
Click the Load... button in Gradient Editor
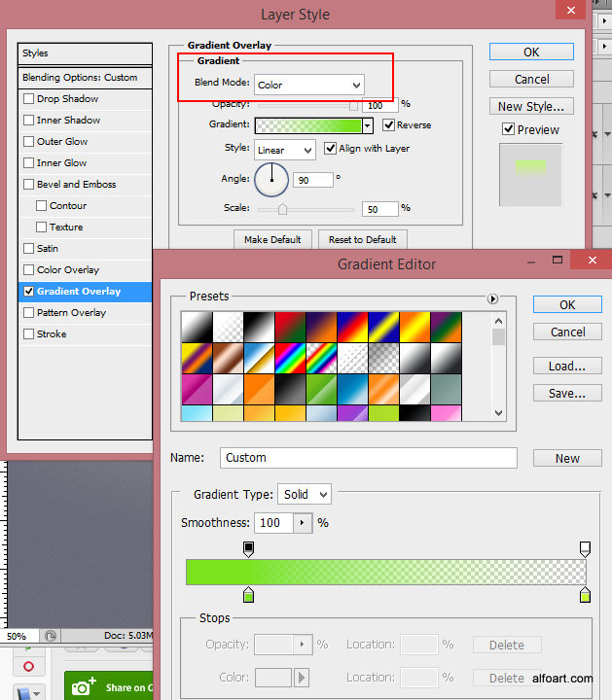[x=567, y=367]
